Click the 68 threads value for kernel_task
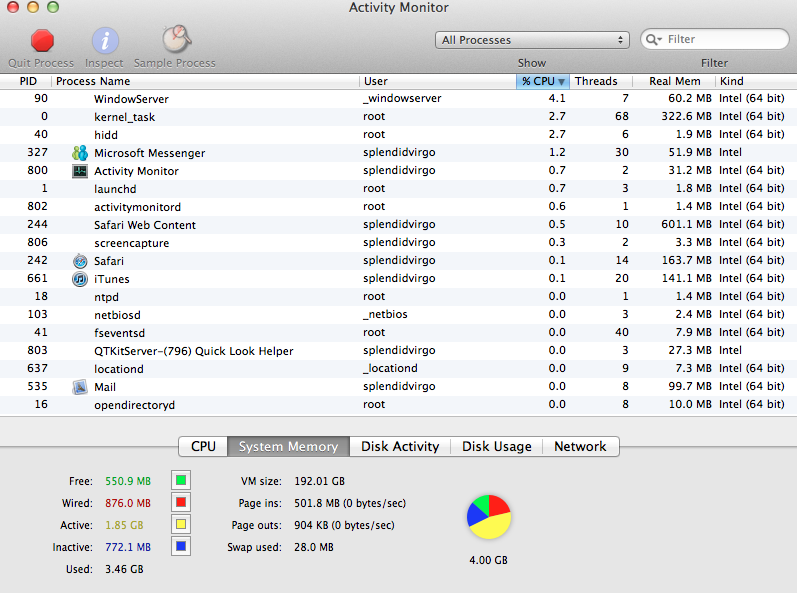The height and width of the screenshot is (593, 797). coord(622,116)
